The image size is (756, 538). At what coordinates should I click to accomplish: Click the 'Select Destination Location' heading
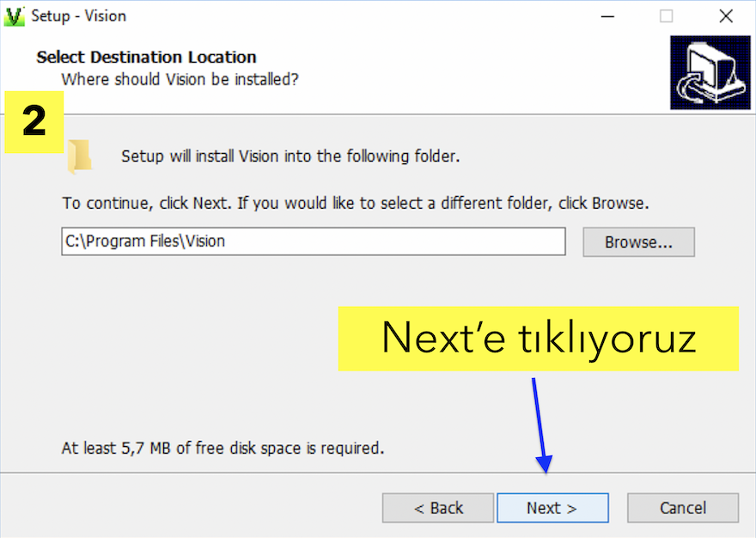(x=146, y=57)
